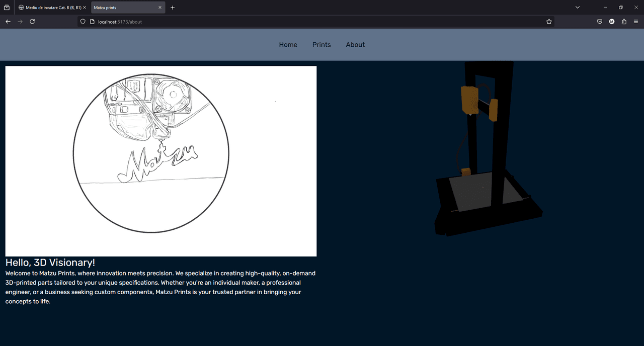The height and width of the screenshot is (346, 644).
Task: Open the Extensions puzzle icon
Action: 624,22
